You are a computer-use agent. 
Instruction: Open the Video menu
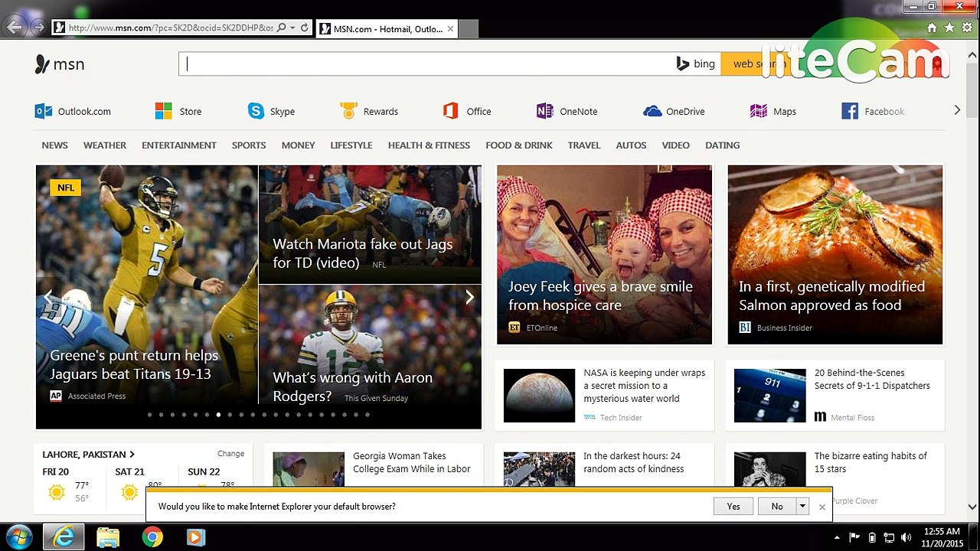[x=676, y=145]
